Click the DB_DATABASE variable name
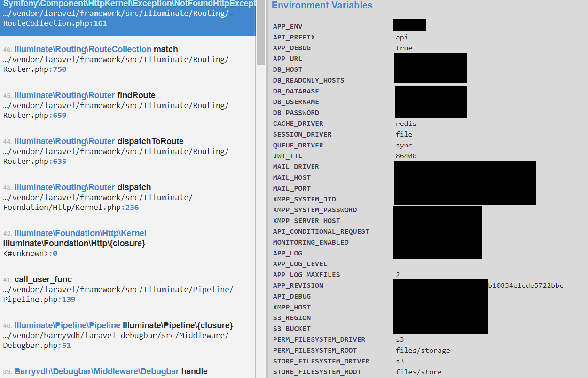 point(296,91)
